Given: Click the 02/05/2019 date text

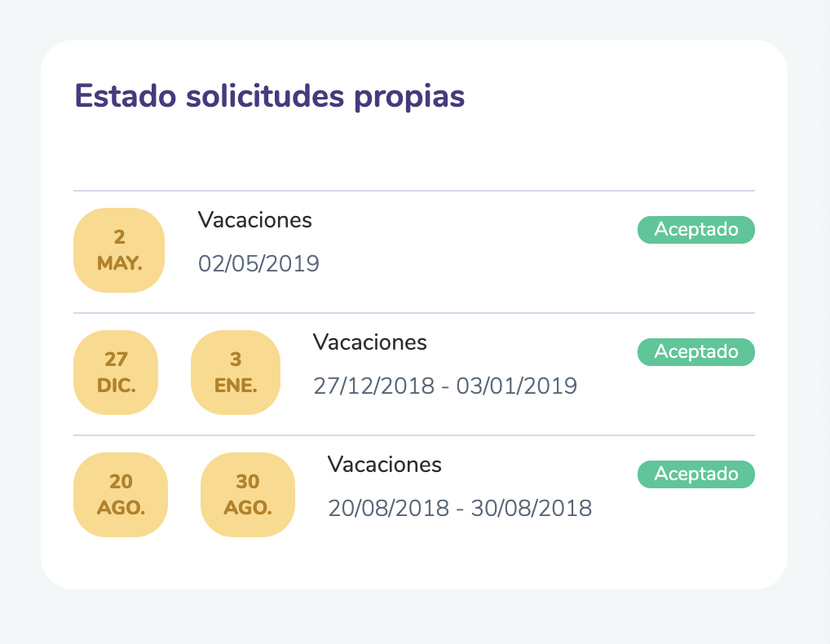Looking at the screenshot, I should (x=258, y=264).
